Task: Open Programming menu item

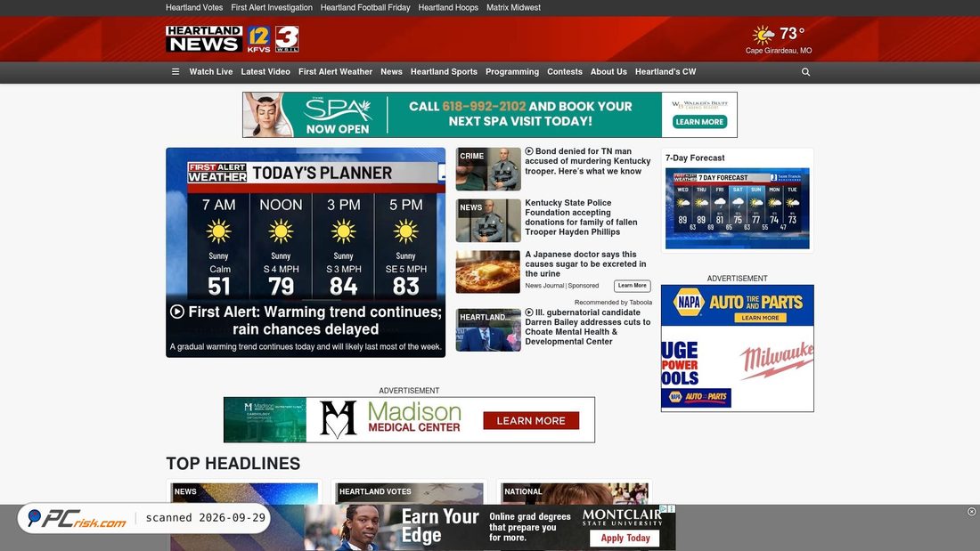Action: (512, 72)
